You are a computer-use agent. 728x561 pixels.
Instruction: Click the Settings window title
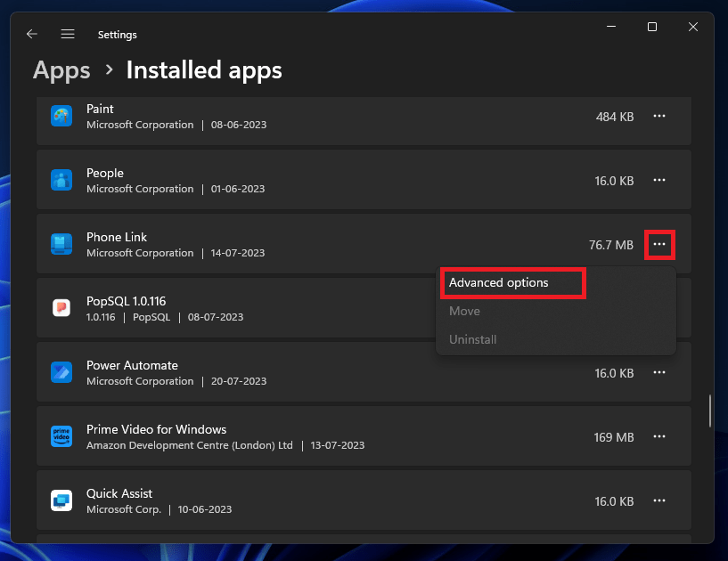point(118,35)
